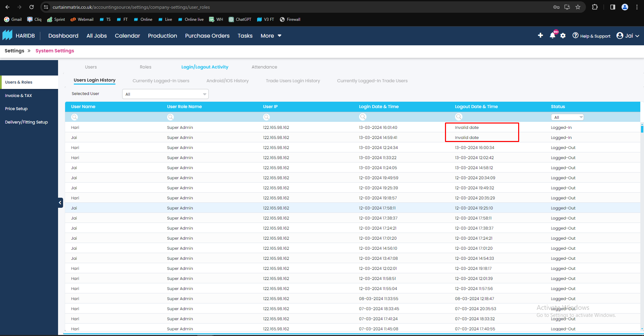The width and height of the screenshot is (644, 336).
Task: Click the User Name column search icon
Action: pyautogui.click(x=75, y=117)
